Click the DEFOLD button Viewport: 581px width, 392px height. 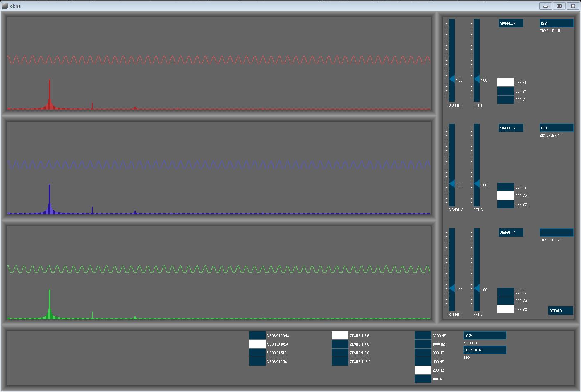[x=560, y=311]
